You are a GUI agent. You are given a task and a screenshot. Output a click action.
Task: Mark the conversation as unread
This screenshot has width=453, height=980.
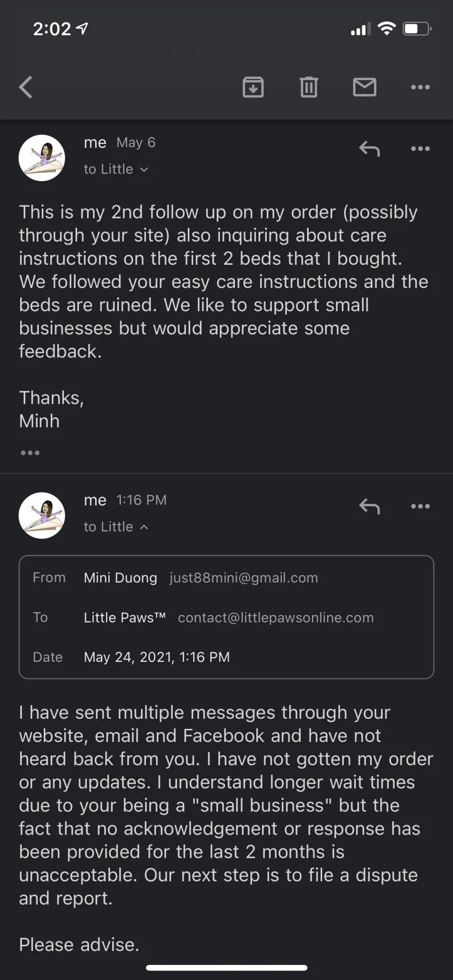pyautogui.click(x=364, y=87)
